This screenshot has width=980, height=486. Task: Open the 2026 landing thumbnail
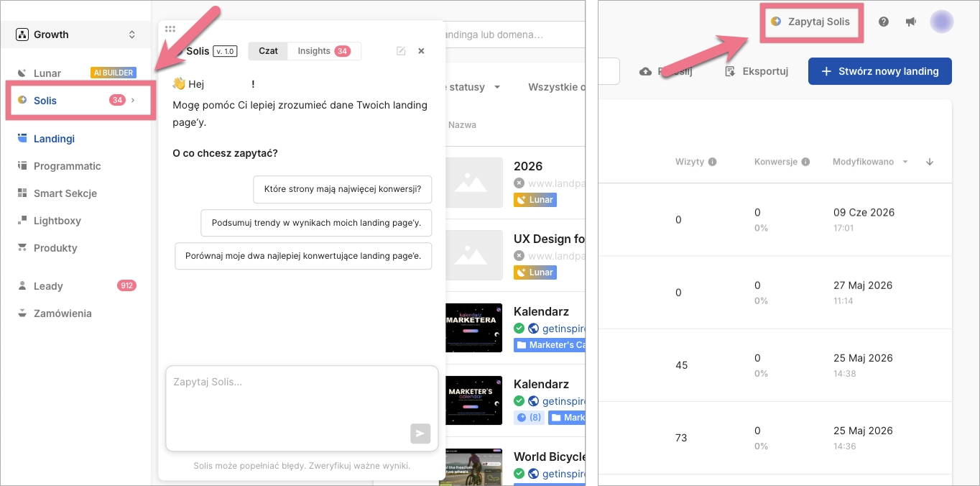(x=474, y=183)
